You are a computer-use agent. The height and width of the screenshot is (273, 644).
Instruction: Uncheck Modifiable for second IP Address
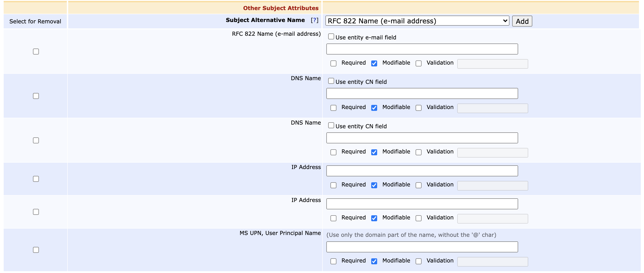374,218
